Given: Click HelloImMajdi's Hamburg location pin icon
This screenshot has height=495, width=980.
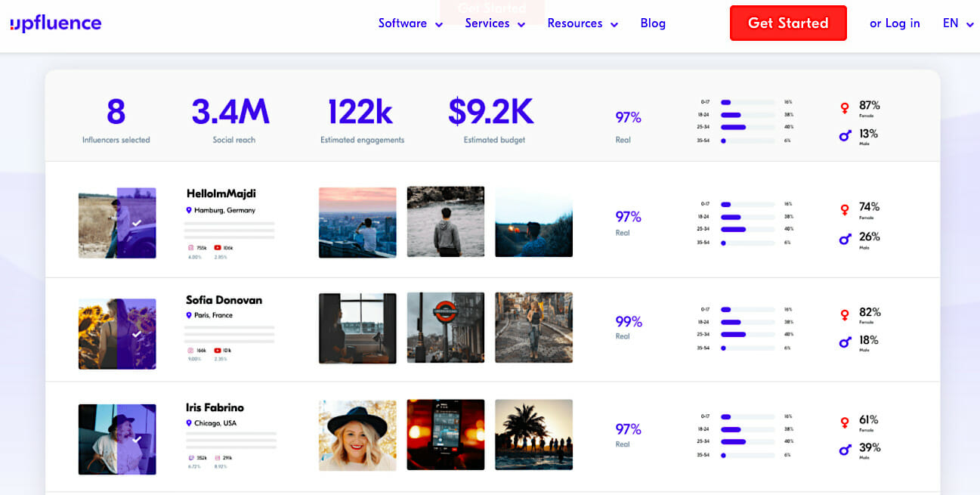Looking at the screenshot, I should coord(189,210).
